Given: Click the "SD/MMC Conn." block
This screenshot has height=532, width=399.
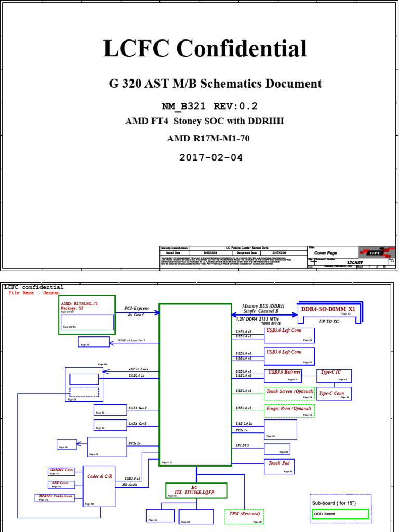Looking at the screenshot, I should click(61, 472).
